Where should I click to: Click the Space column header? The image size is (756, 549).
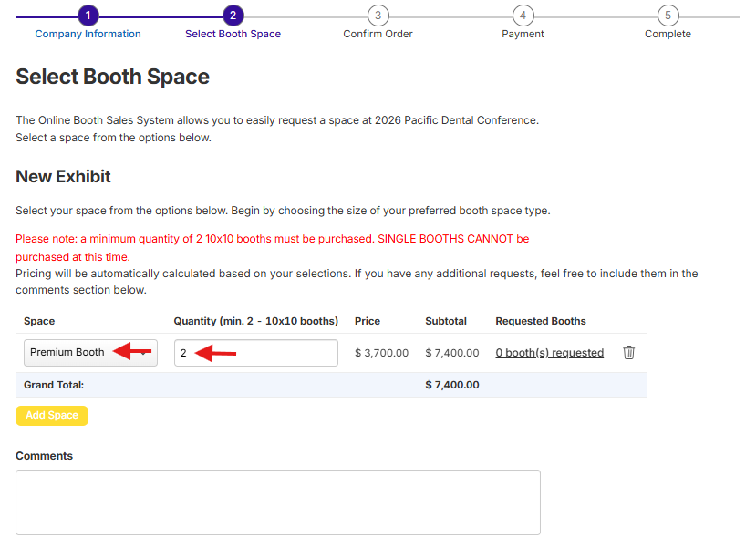click(39, 321)
